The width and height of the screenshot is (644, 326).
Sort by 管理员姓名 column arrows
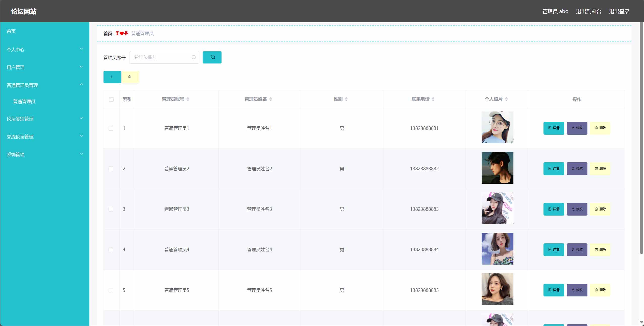[271, 99]
